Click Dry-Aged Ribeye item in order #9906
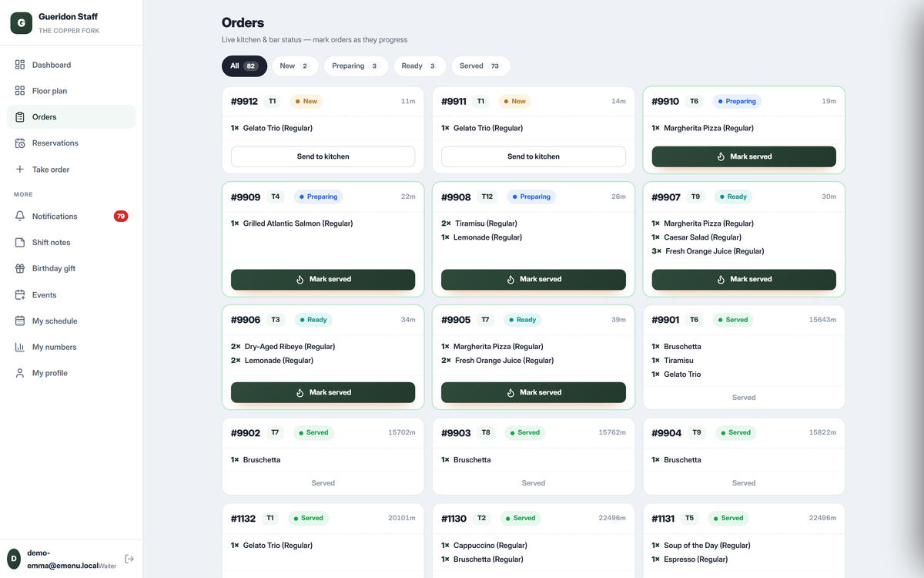The height and width of the screenshot is (578, 924). [x=290, y=347]
